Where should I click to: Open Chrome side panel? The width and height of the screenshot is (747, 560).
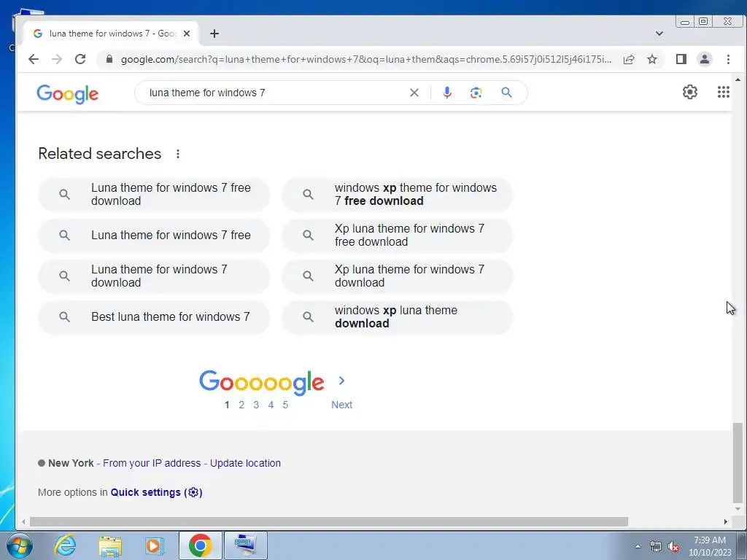(681, 59)
